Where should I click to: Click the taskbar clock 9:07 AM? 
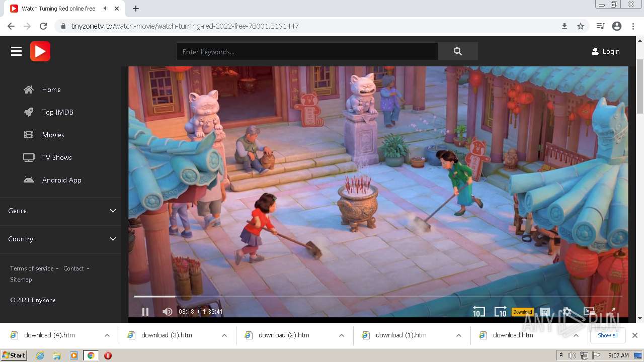click(618, 355)
